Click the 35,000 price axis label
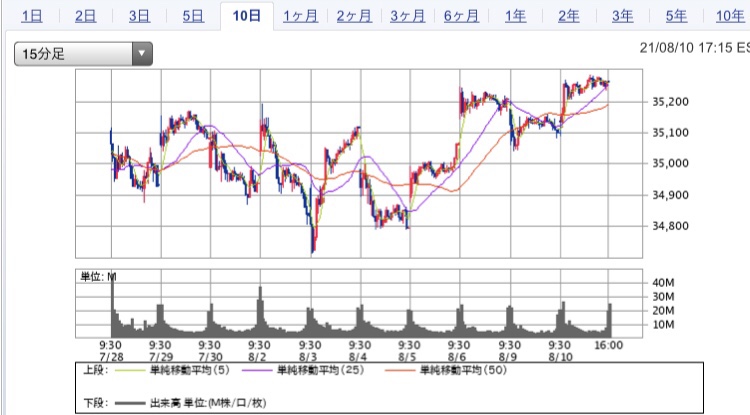The width and height of the screenshot is (750, 415). (x=671, y=164)
